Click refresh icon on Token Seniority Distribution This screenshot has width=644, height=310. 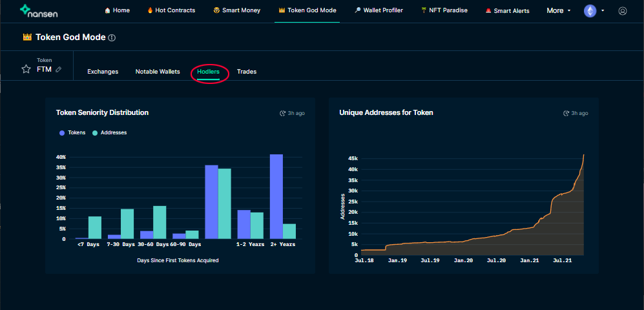(x=282, y=113)
